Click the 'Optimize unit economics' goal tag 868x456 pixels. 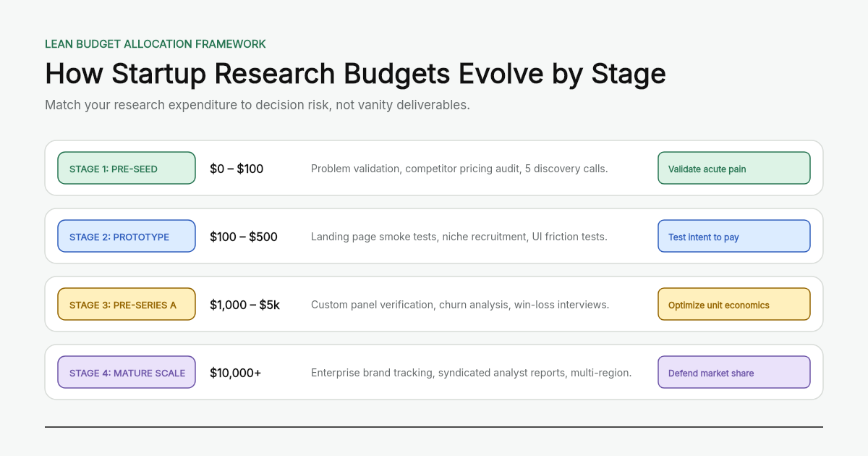734,304
